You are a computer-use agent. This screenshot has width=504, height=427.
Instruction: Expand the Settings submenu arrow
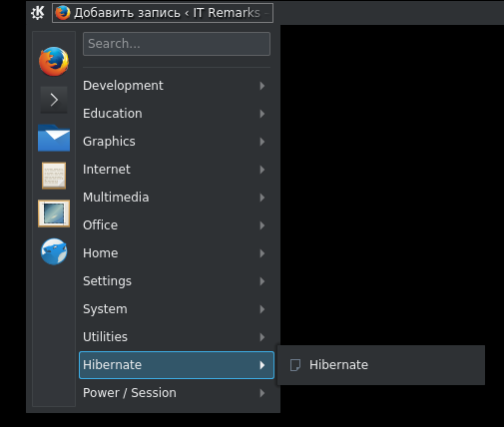pyautogui.click(x=262, y=281)
